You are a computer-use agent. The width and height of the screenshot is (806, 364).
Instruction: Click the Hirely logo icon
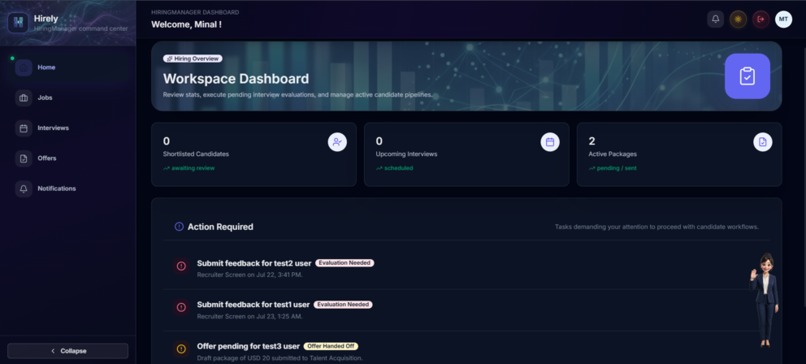[x=18, y=22]
